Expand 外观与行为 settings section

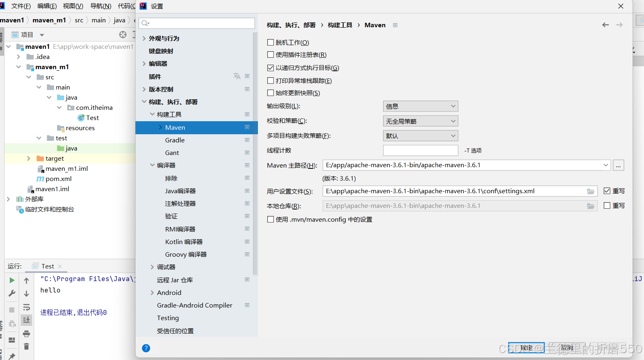[144, 38]
